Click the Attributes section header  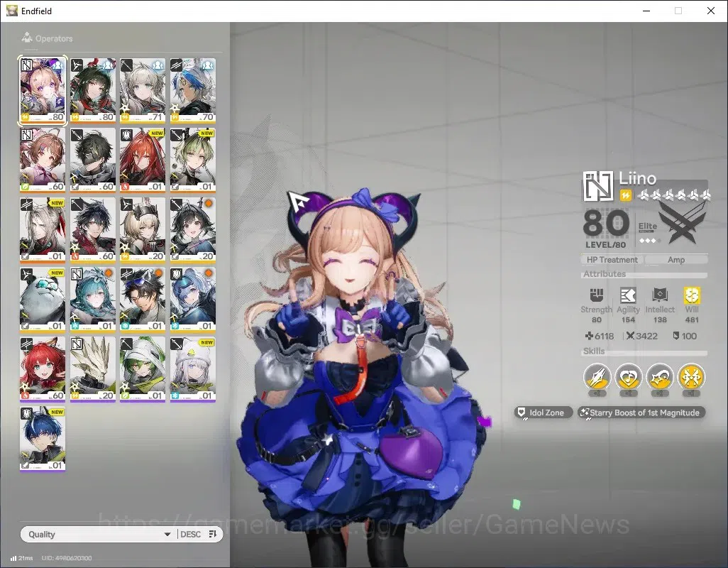(x=605, y=274)
